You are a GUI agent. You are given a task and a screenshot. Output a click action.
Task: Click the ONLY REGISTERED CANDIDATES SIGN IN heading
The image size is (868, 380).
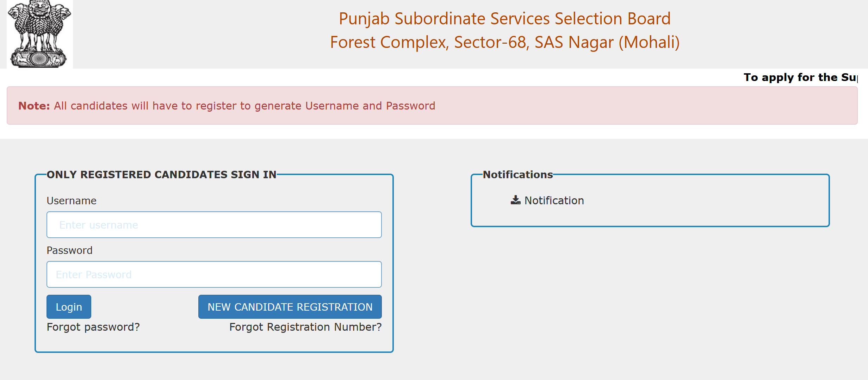[x=162, y=174]
